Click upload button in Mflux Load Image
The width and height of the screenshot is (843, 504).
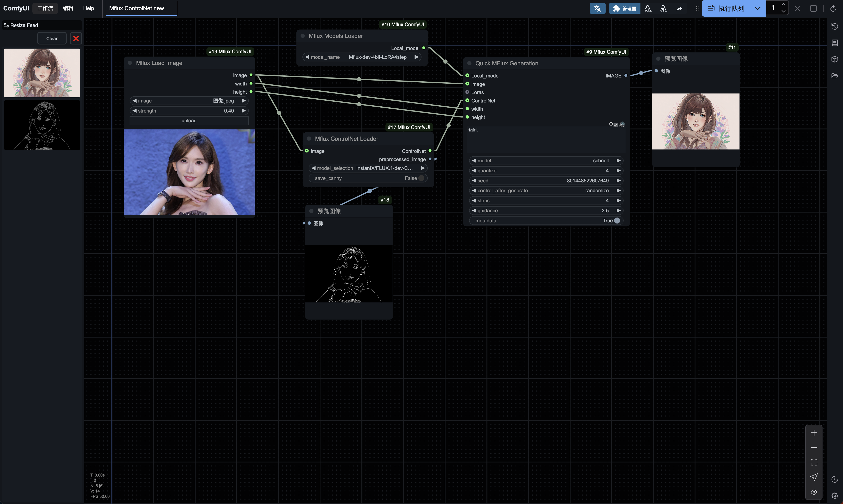tap(189, 121)
